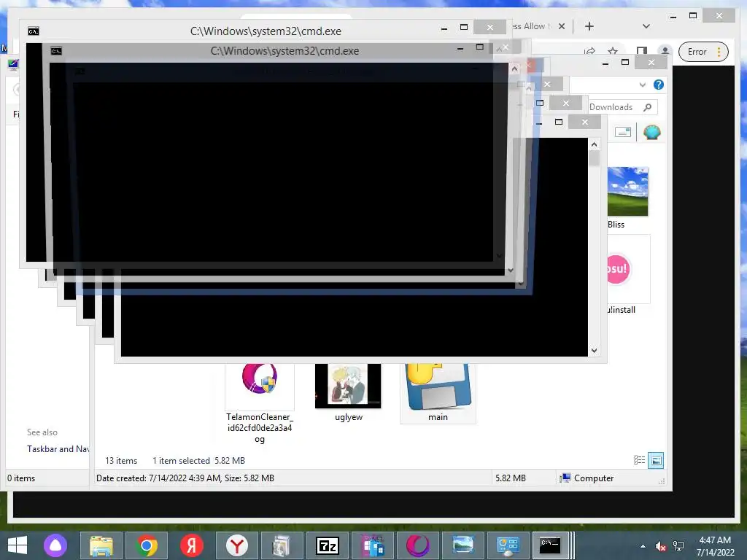Click the 'See also' heading

42,432
